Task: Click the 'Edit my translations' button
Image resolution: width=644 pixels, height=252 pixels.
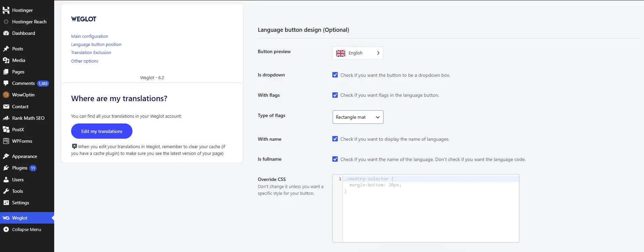Action: pyautogui.click(x=102, y=131)
